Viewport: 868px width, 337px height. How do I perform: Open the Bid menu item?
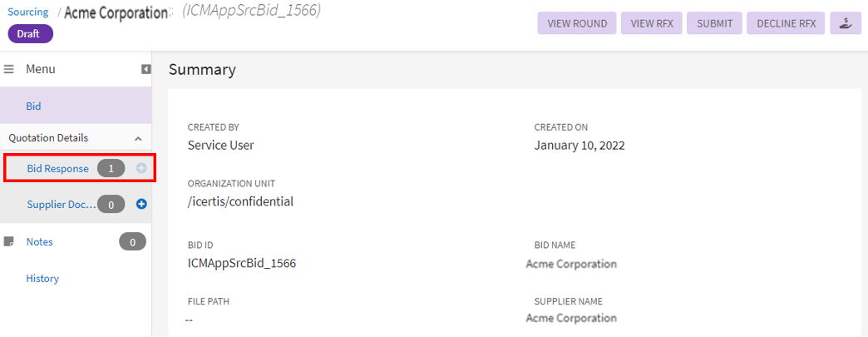(x=34, y=107)
